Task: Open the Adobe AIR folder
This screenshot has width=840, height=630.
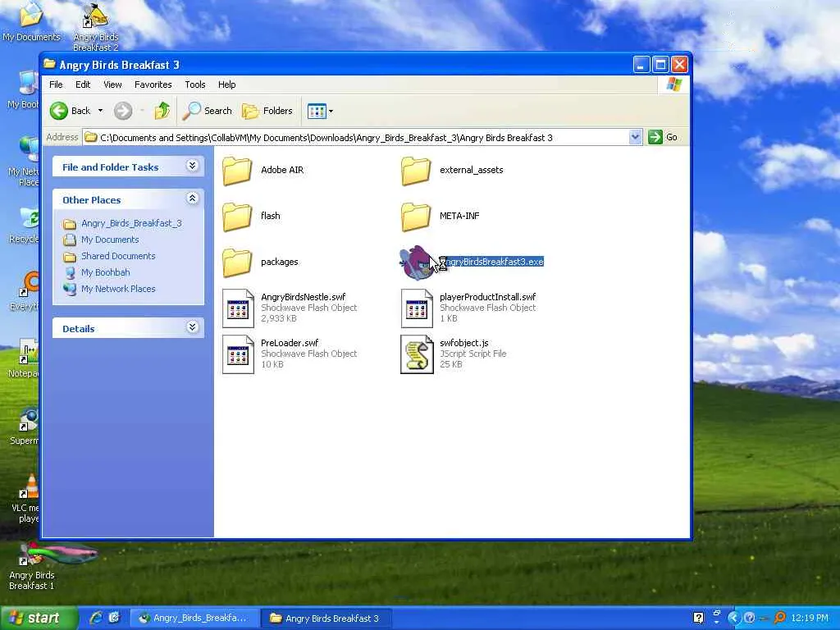Action: (262, 171)
